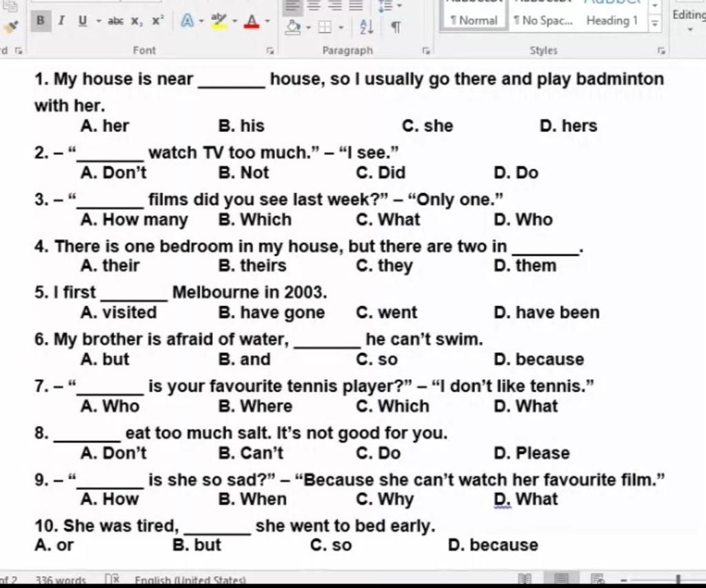
Task: Switch to Print Layout view
Action: (x=561, y=578)
